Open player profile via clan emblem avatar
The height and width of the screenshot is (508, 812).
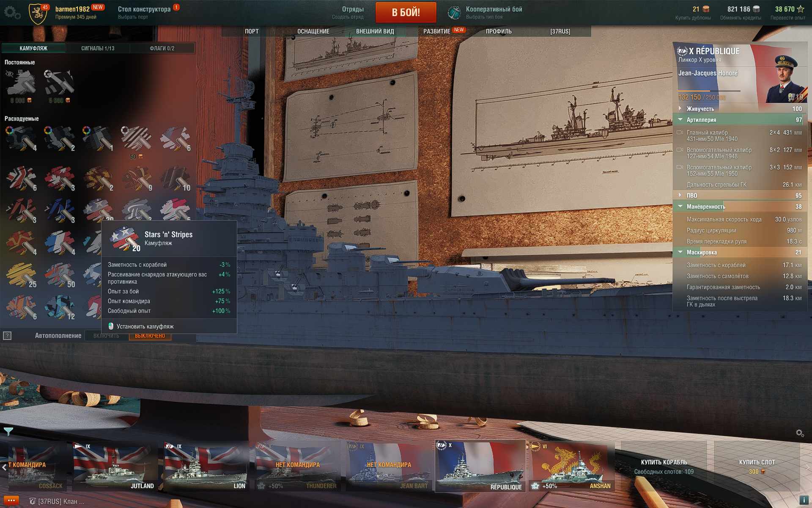coord(38,13)
